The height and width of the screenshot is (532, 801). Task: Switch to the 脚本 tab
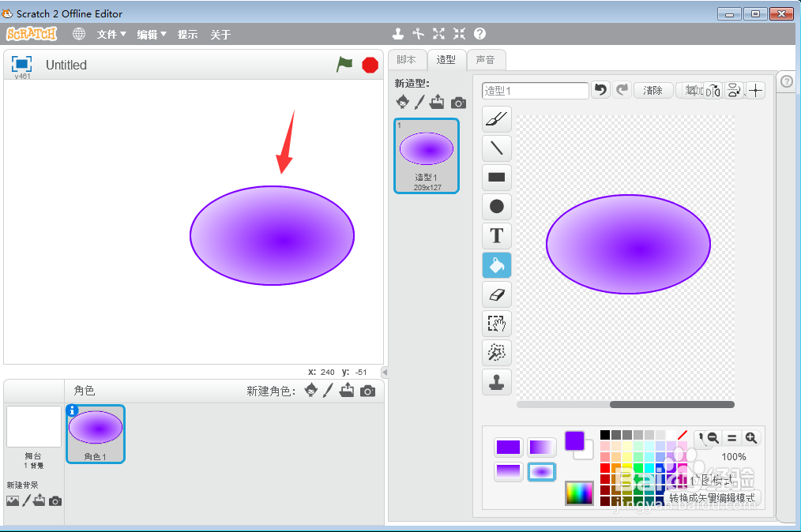[x=407, y=60]
